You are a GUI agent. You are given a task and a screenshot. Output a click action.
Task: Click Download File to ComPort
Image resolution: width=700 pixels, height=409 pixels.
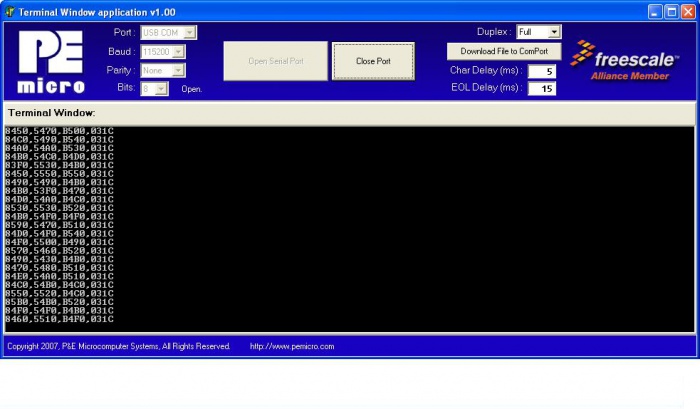tap(504, 51)
